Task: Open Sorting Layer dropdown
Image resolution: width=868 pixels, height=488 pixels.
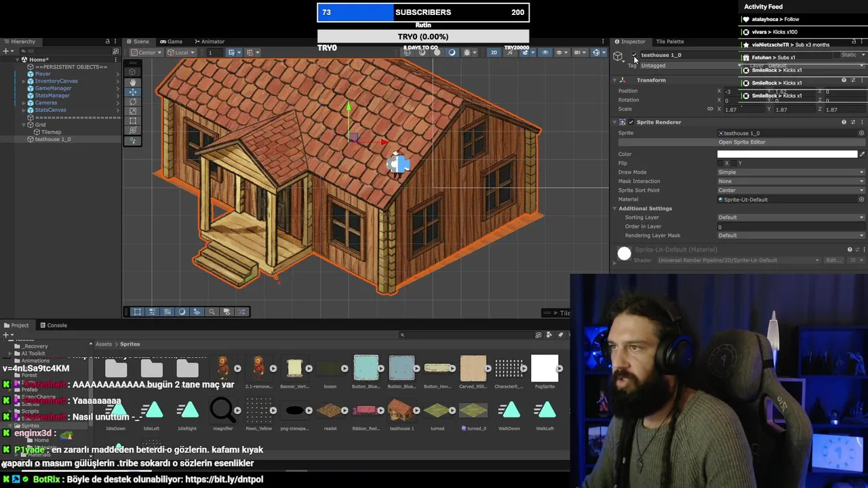Action: (791, 218)
